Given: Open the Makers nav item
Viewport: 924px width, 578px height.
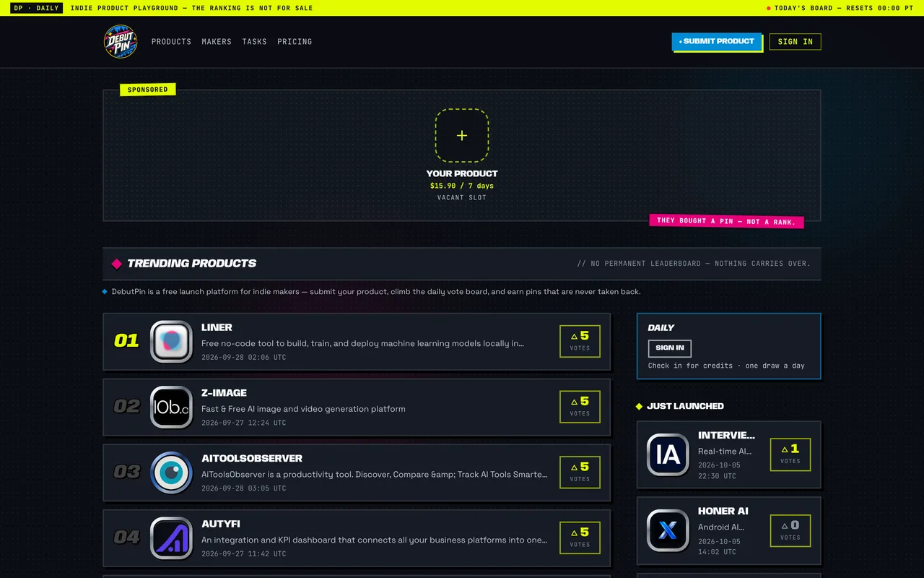Looking at the screenshot, I should click(x=217, y=42).
